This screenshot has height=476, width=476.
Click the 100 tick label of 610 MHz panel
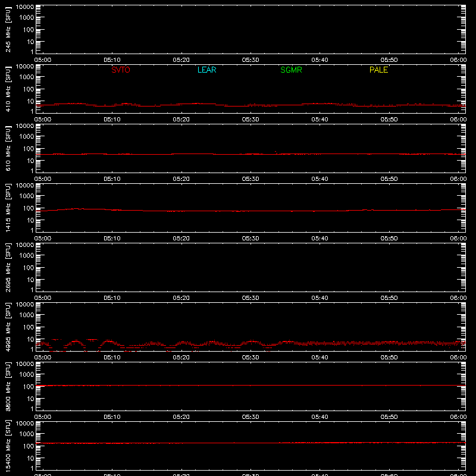tap(29, 149)
